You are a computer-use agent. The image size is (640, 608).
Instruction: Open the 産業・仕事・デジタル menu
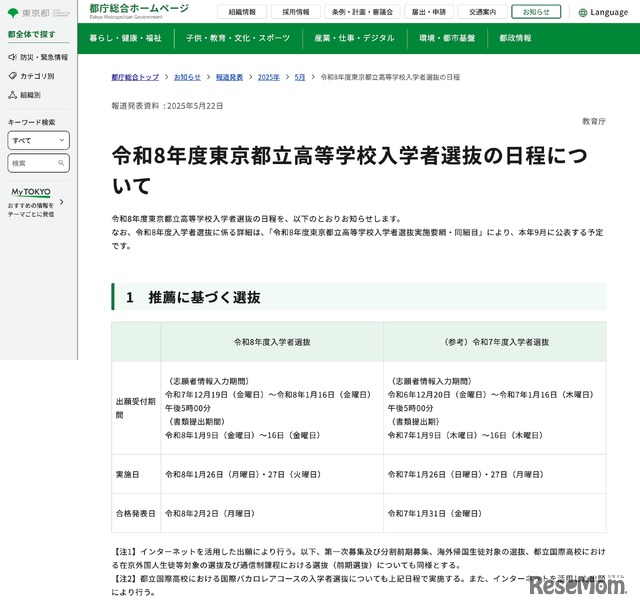(354, 38)
